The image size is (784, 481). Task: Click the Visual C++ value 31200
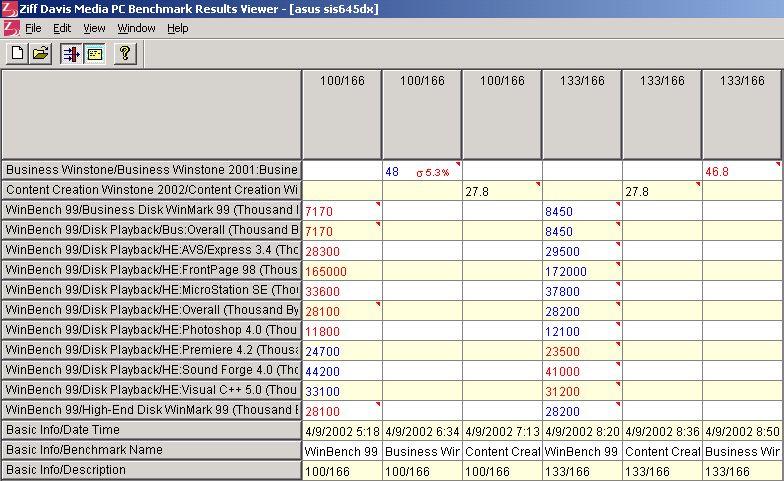tap(582, 391)
